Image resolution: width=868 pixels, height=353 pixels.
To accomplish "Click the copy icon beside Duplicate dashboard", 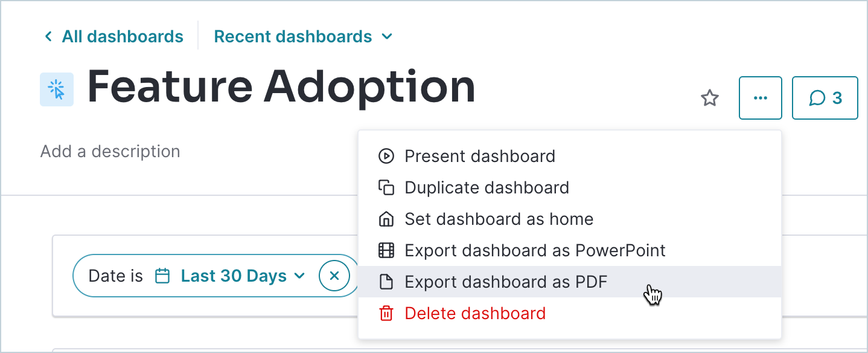I will pos(386,187).
